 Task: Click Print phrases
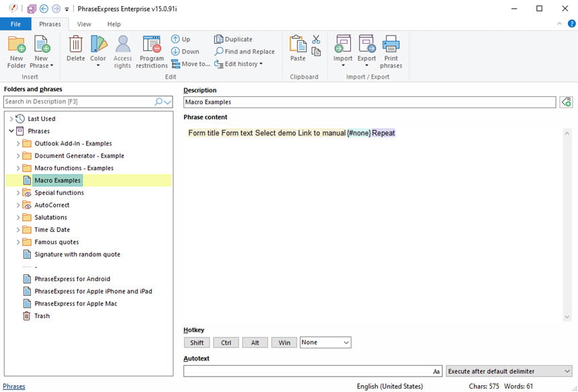pyautogui.click(x=390, y=52)
